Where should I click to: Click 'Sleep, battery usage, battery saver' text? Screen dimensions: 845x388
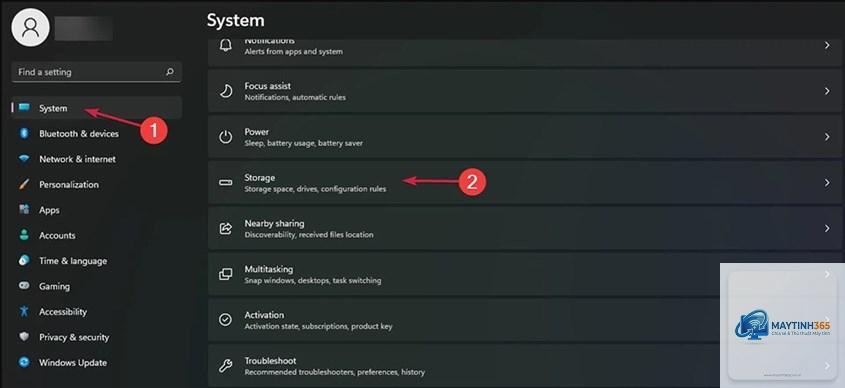point(303,143)
